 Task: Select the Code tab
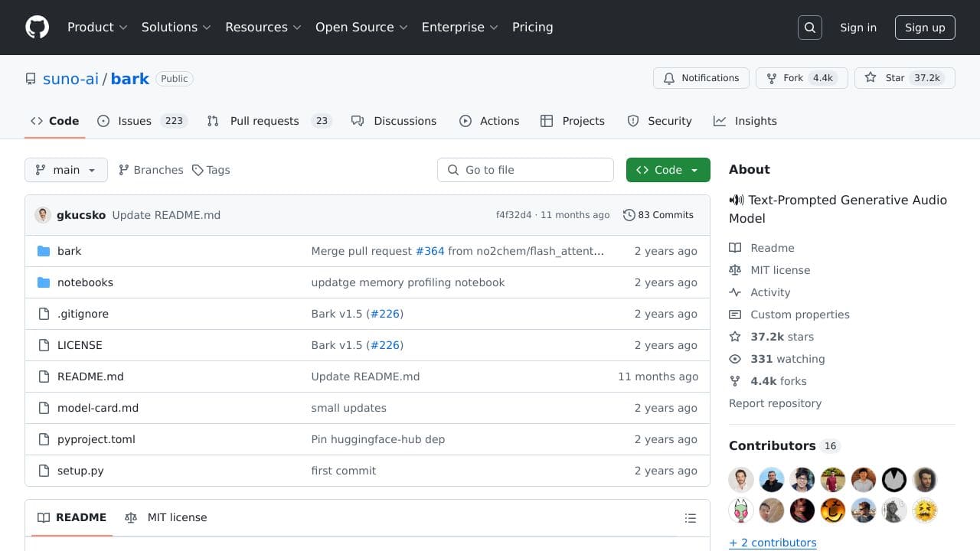(55, 121)
